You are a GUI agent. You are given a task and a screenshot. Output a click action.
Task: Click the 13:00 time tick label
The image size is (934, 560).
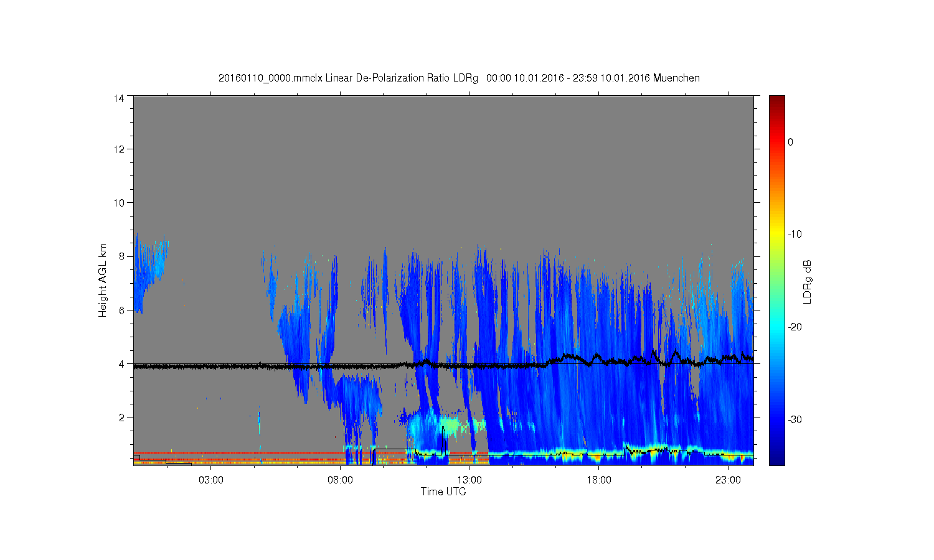coord(469,480)
